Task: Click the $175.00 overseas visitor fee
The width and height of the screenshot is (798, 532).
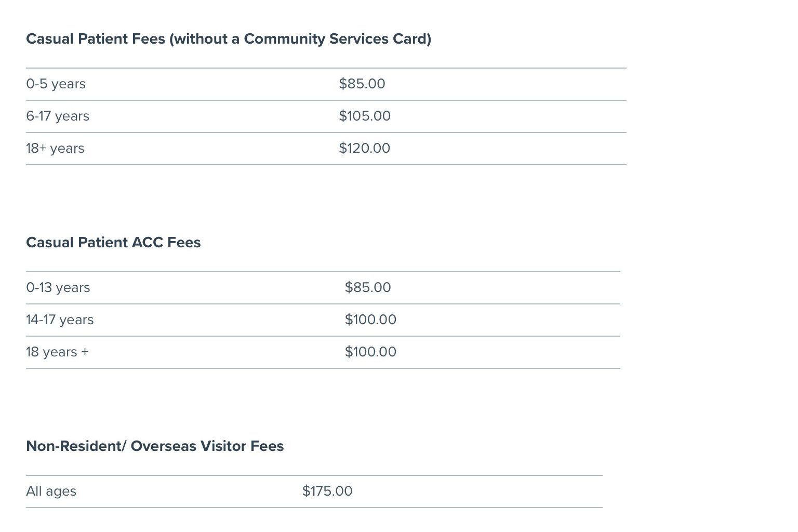Action: tap(327, 491)
